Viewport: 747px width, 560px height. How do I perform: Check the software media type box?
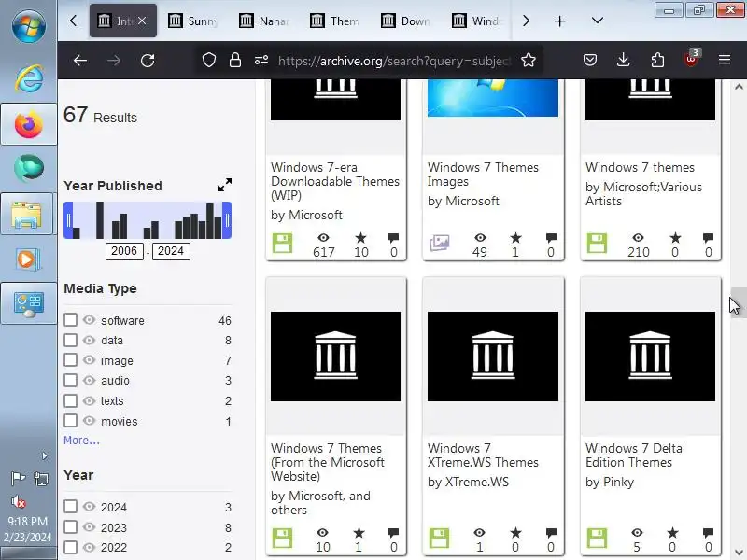tap(71, 319)
